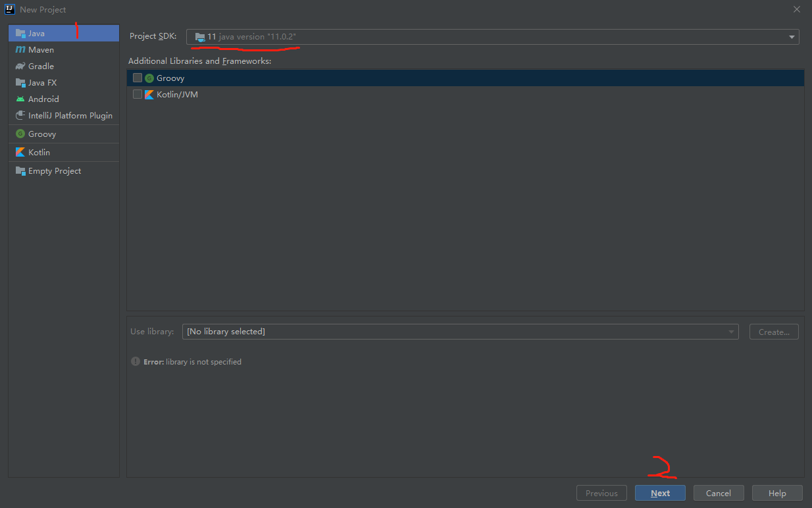The width and height of the screenshot is (812, 508).
Task: Click the Project SDK combo box showing version 11
Action: [x=493, y=37]
